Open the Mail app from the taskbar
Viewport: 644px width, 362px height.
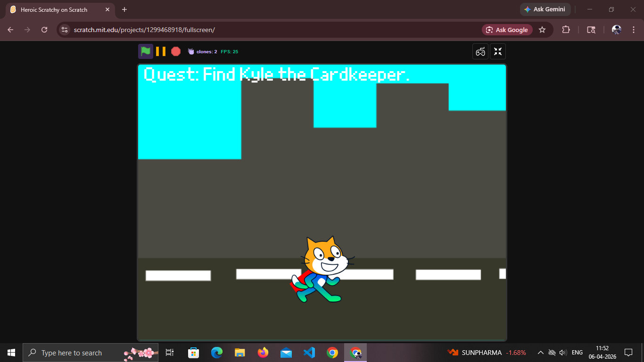(x=286, y=353)
